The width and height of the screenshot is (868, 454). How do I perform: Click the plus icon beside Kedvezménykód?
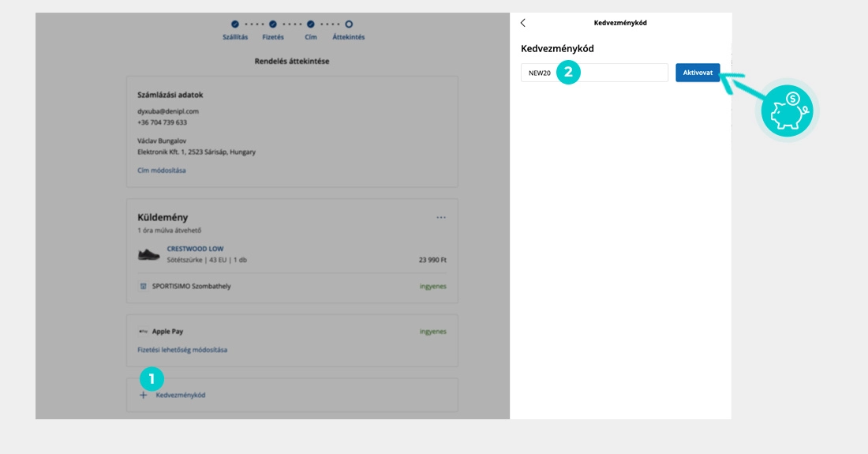pos(144,395)
